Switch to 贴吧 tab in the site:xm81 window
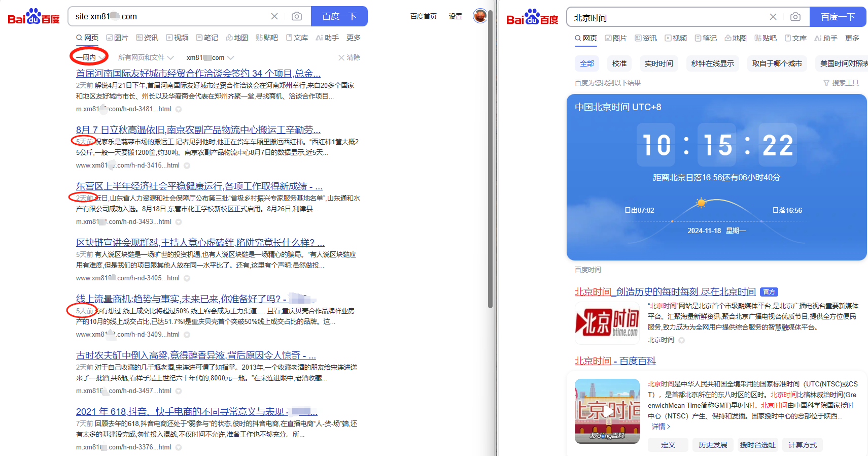 267,38
